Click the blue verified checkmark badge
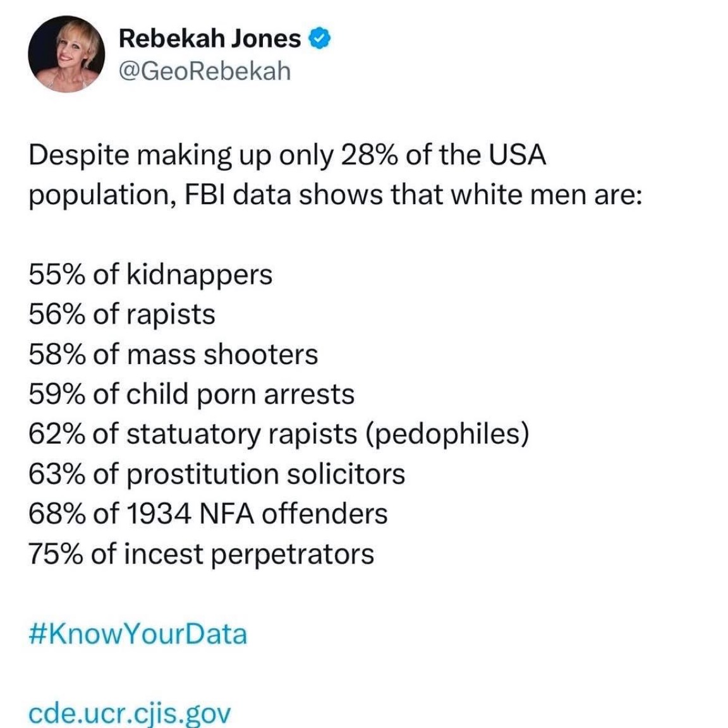The image size is (728, 728). click(x=320, y=40)
